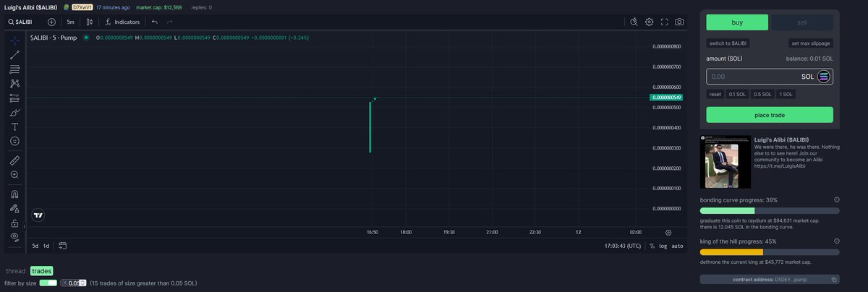Select the crosshair cursor tool

click(x=14, y=39)
